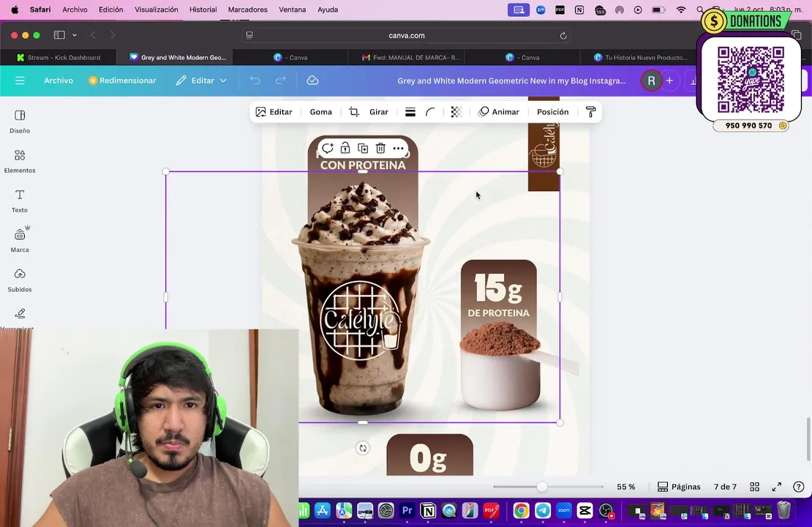The image size is (812, 527).
Task: Open the Elementos panel
Action: pos(20,161)
